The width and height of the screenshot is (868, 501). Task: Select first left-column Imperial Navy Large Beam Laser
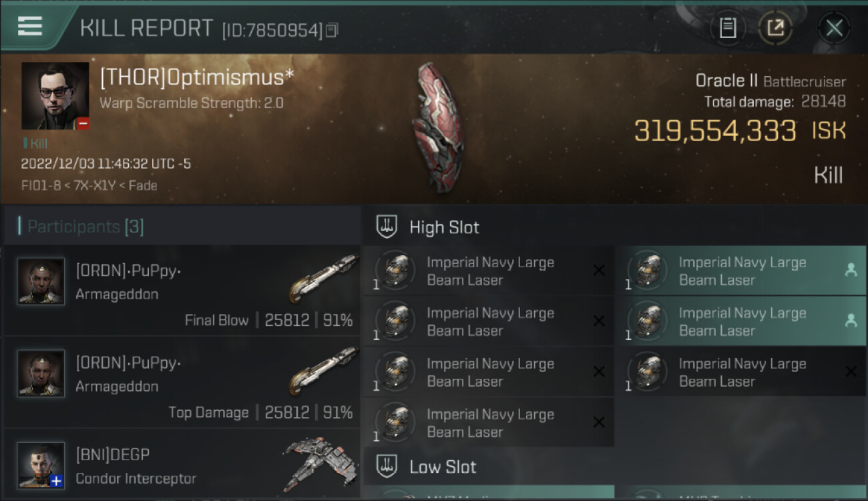pos(489,271)
